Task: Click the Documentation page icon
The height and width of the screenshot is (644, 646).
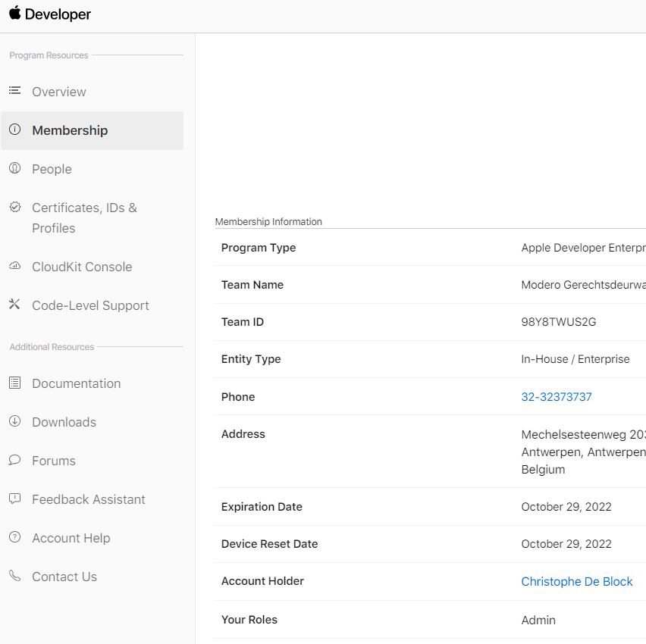Action: (x=15, y=383)
